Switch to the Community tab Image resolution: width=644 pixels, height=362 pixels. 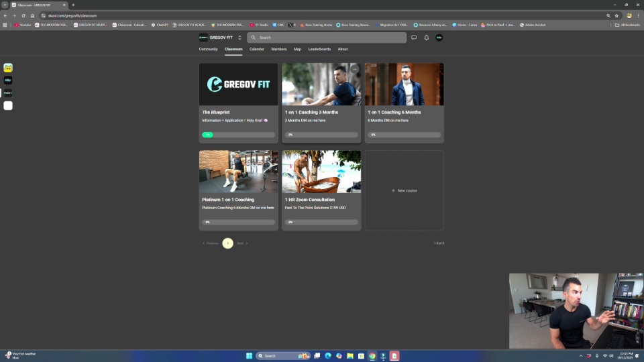[208, 49]
